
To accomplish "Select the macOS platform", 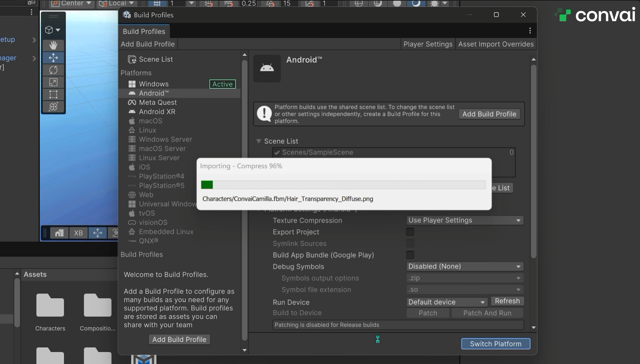I will (x=179, y=121).
